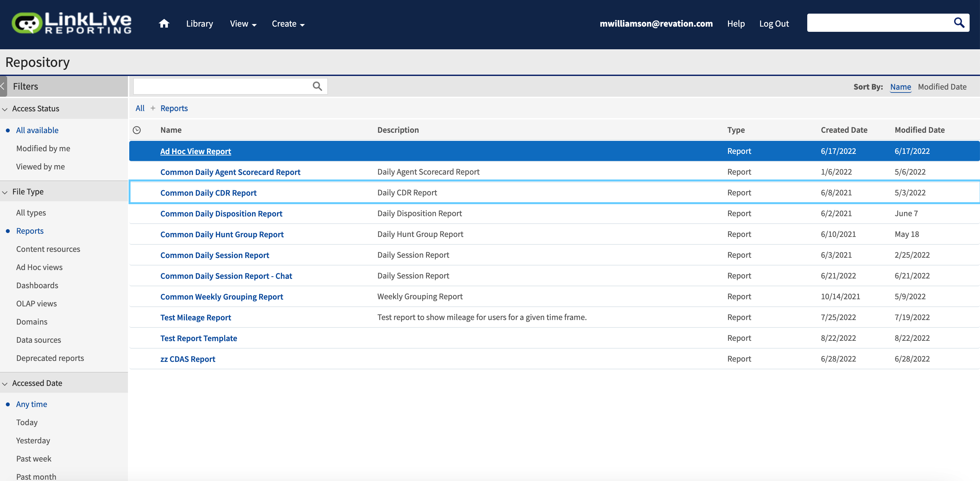Select the 'Dashboards' file type filter
The height and width of the screenshot is (481, 980).
[x=37, y=285]
